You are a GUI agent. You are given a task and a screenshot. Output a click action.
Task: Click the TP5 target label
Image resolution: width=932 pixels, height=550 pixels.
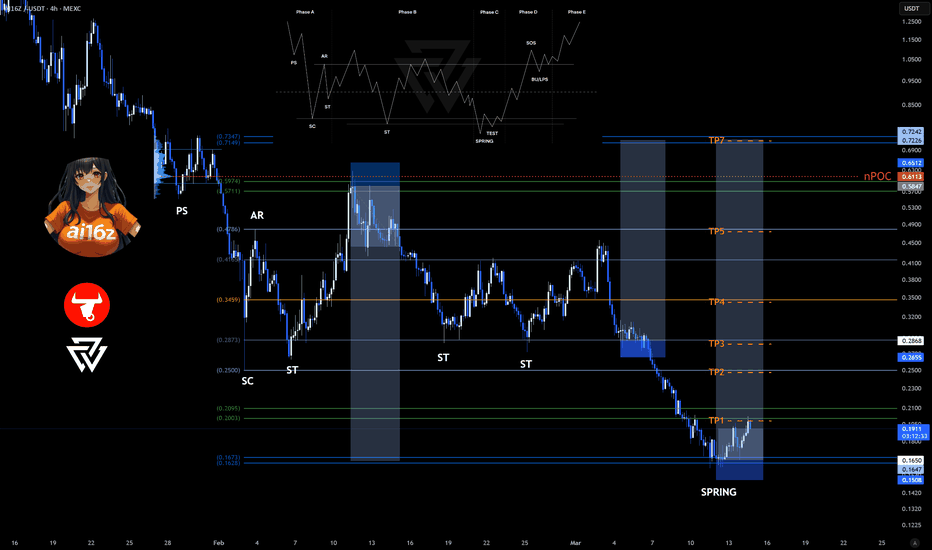tap(716, 231)
